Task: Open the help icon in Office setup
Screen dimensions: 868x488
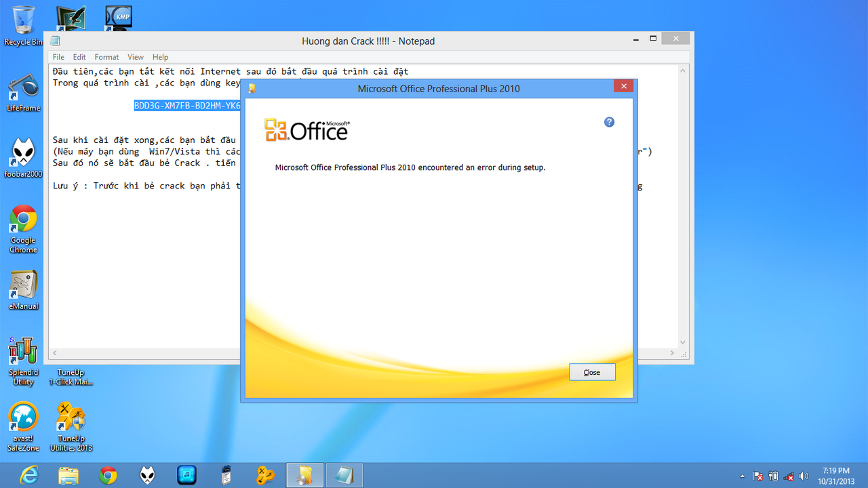Action: [x=609, y=122]
